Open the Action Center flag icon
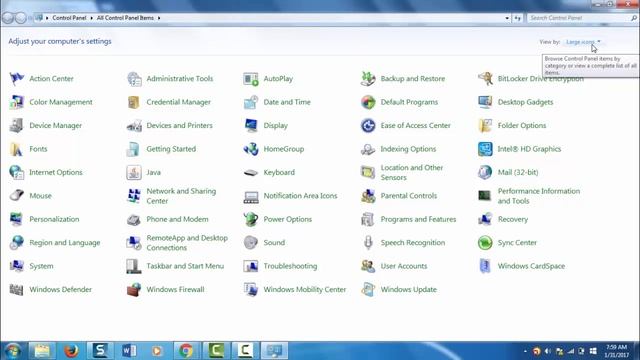 coord(17,79)
